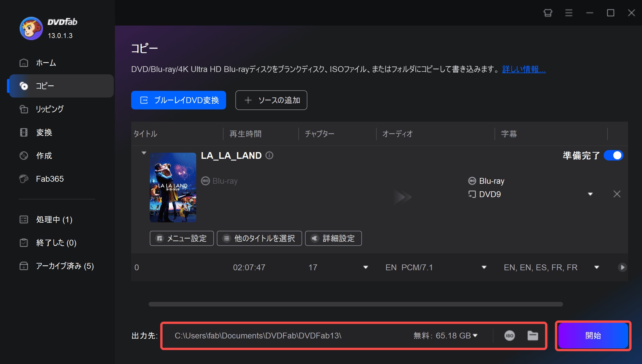Open リッピング module in the sidebar
642x364 pixels.
[x=61, y=109]
